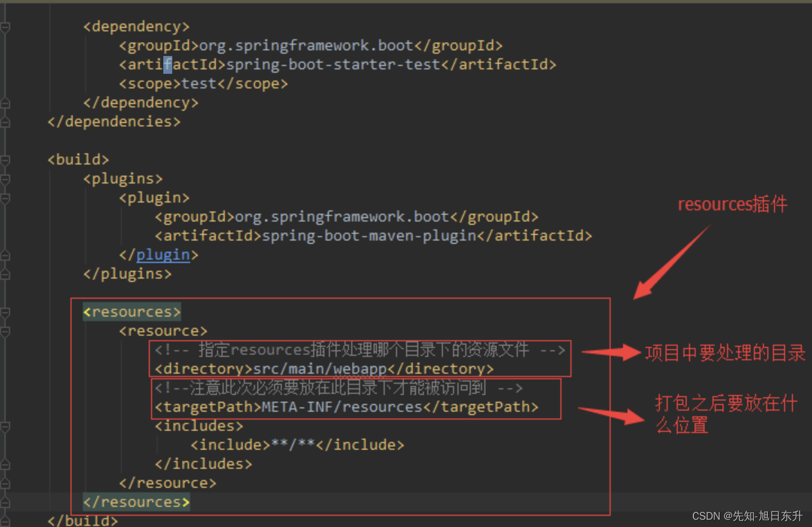Click the META-INF/resources targetPath line
The width and height of the screenshot is (812, 527).
(347, 407)
